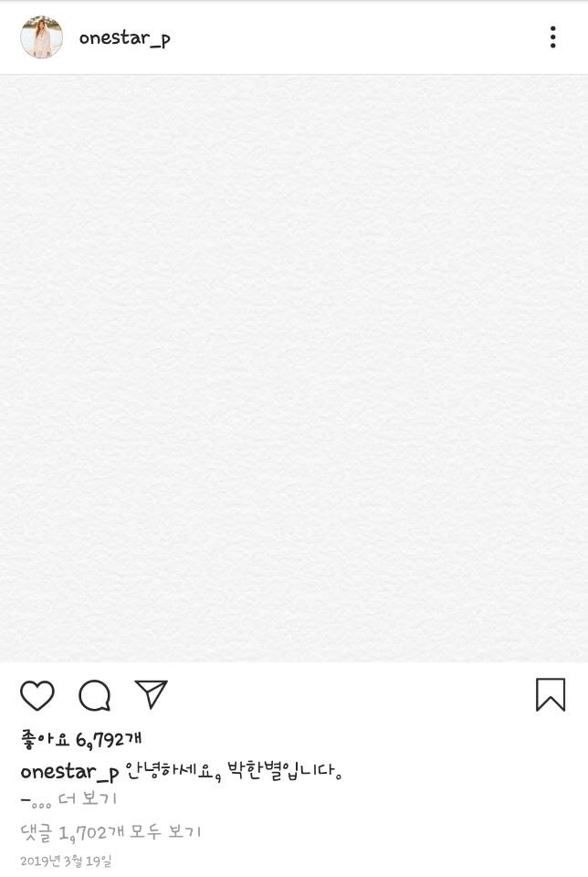The image size is (588, 877).
Task: Click empty action row space before bookmark
Action: pyautogui.click(x=347, y=696)
